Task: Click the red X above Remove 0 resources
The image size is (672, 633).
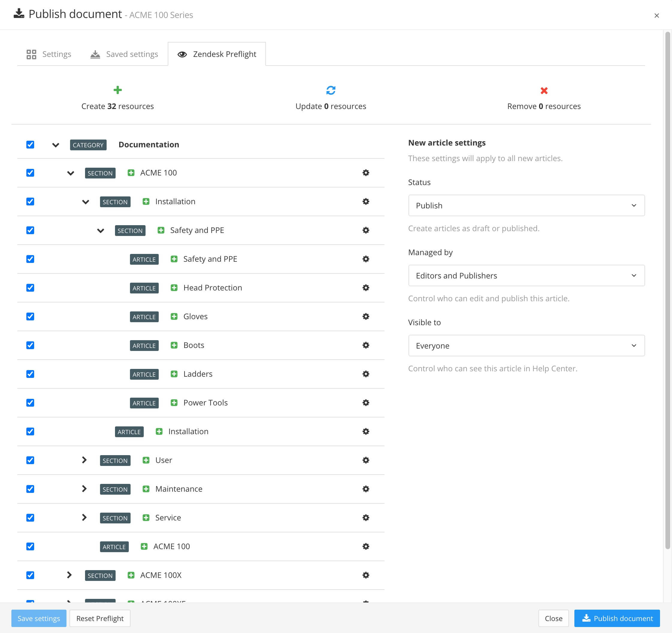Action: click(x=544, y=90)
